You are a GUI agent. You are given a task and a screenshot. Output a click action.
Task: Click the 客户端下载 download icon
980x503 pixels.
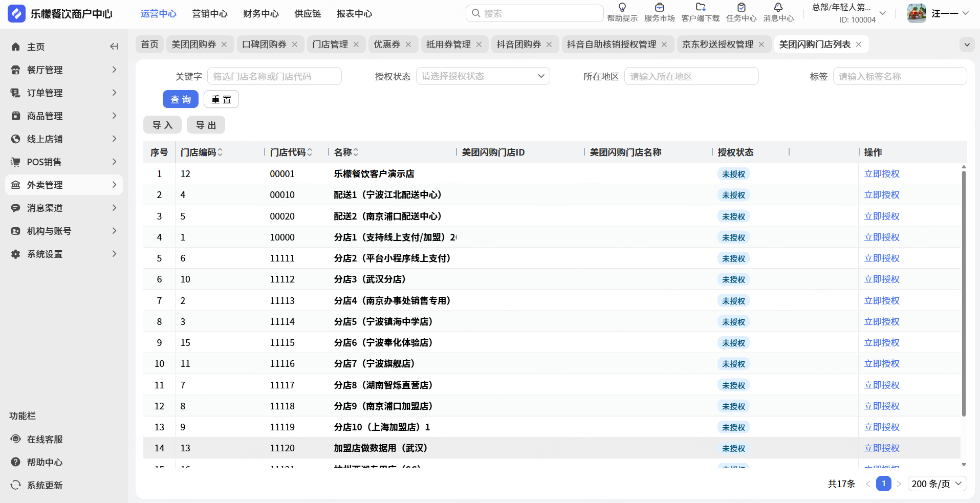700,8
